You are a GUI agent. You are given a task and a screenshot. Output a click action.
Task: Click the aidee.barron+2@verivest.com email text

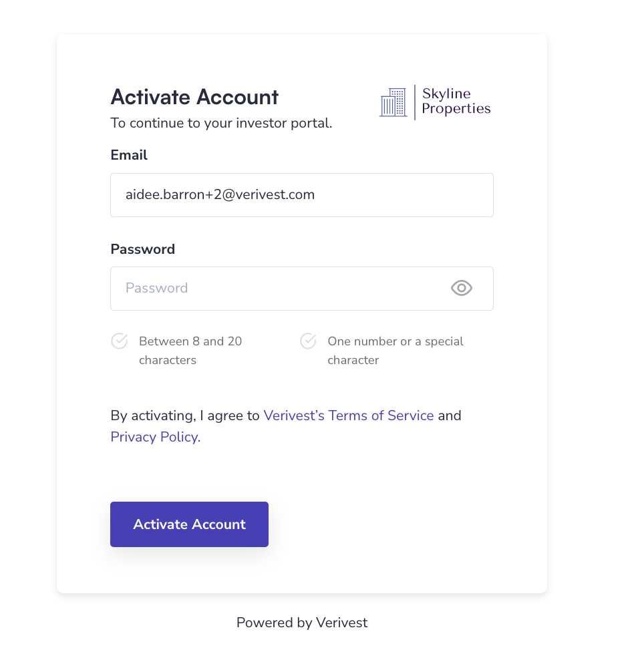click(x=220, y=194)
